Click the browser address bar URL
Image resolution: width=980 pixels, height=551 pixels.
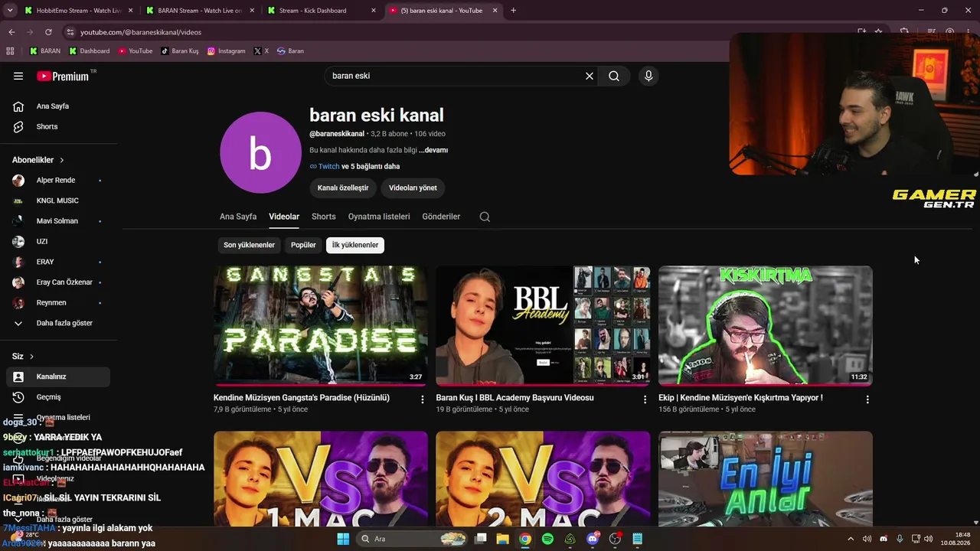(x=141, y=32)
